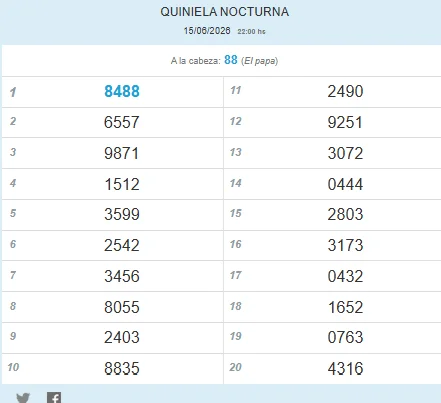The height and width of the screenshot is (403, 441).
Task: Click number 1512 in row 4
Action: pyautogui.click(x=122, y=184)
